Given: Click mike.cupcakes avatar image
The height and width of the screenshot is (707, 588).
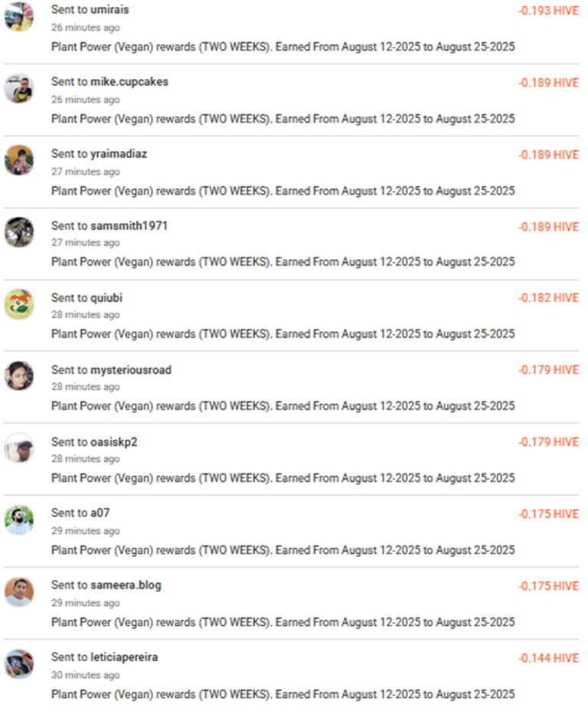Looking at the screenshot, I should [x=19, y=88].
